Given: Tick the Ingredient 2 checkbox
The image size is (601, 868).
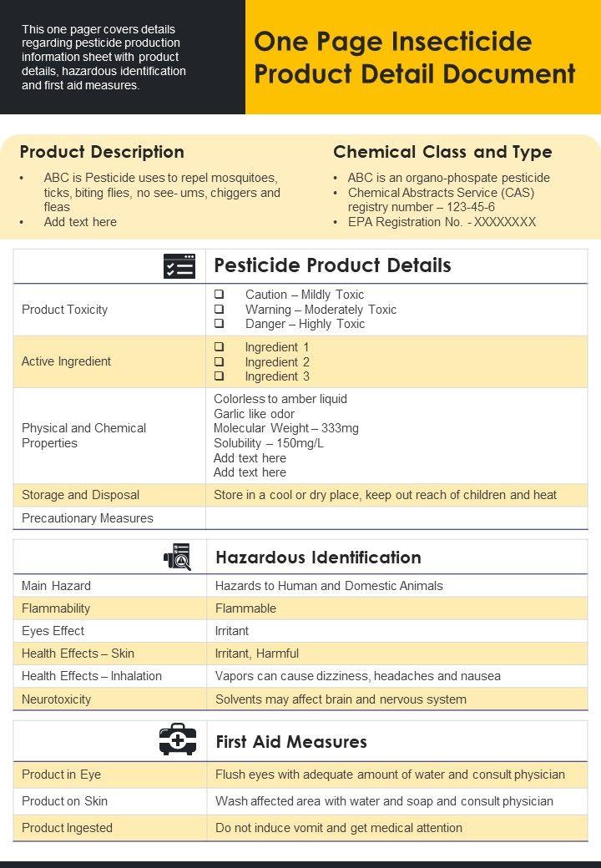Looking at the screenshot, I should 219,361.
